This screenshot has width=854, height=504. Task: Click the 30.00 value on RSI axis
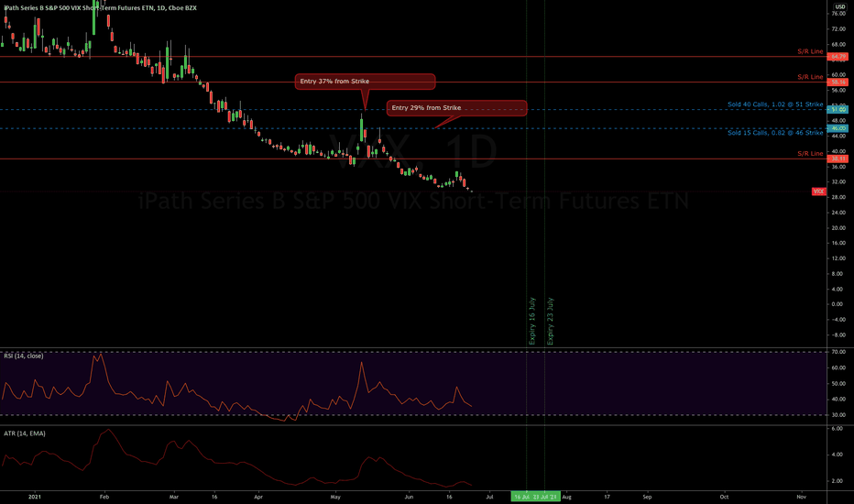838,414
